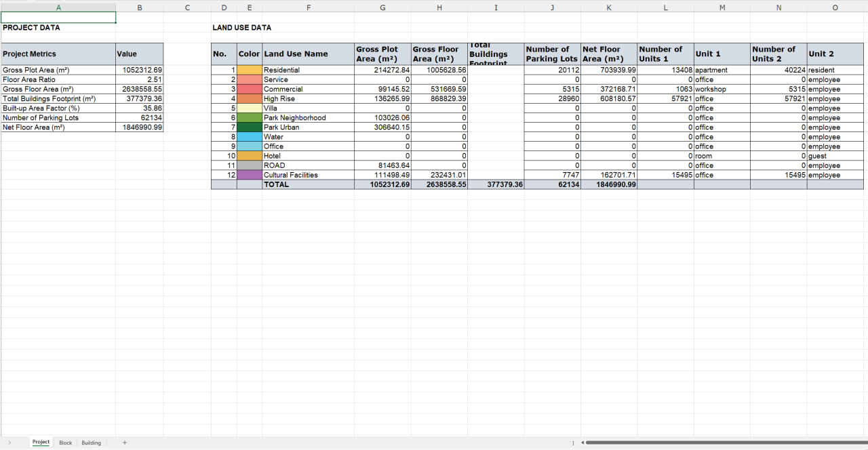Click the Water blue color cell

250,137
